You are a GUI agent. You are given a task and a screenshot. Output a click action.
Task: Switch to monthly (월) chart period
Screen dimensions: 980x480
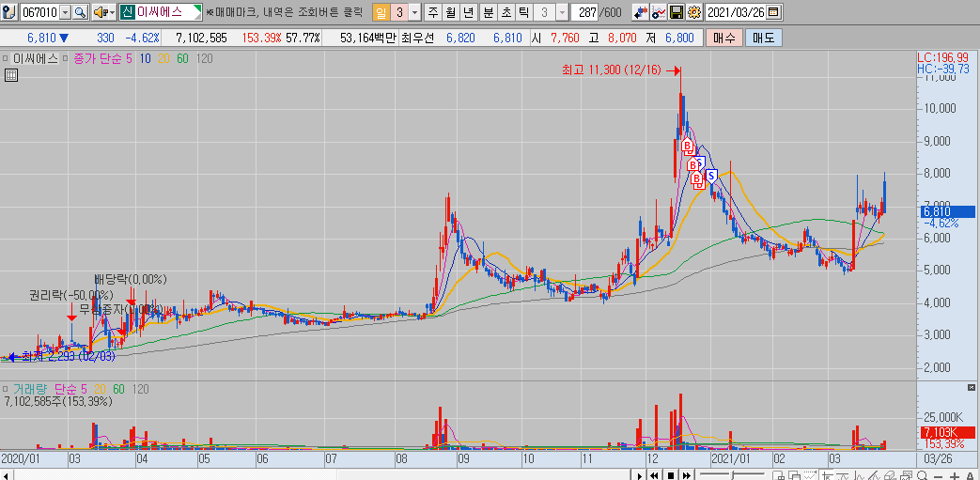point(450,12)
